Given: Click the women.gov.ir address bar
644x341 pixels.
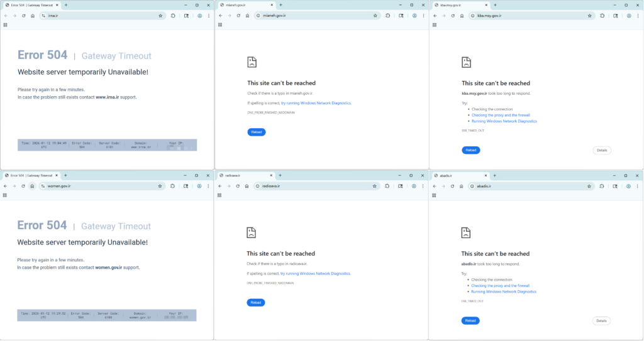Looking at the screenshot, I should 94,186.
